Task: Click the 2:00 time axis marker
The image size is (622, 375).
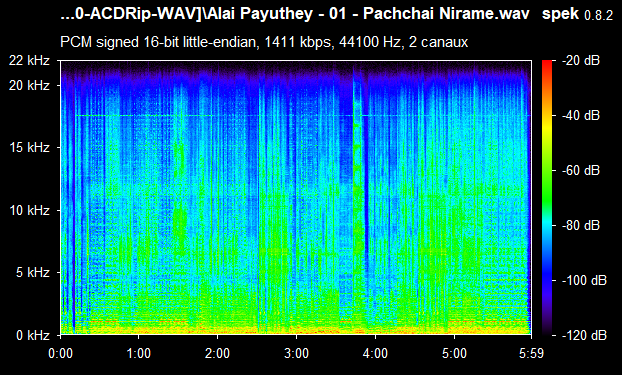Action: point(217,353)
